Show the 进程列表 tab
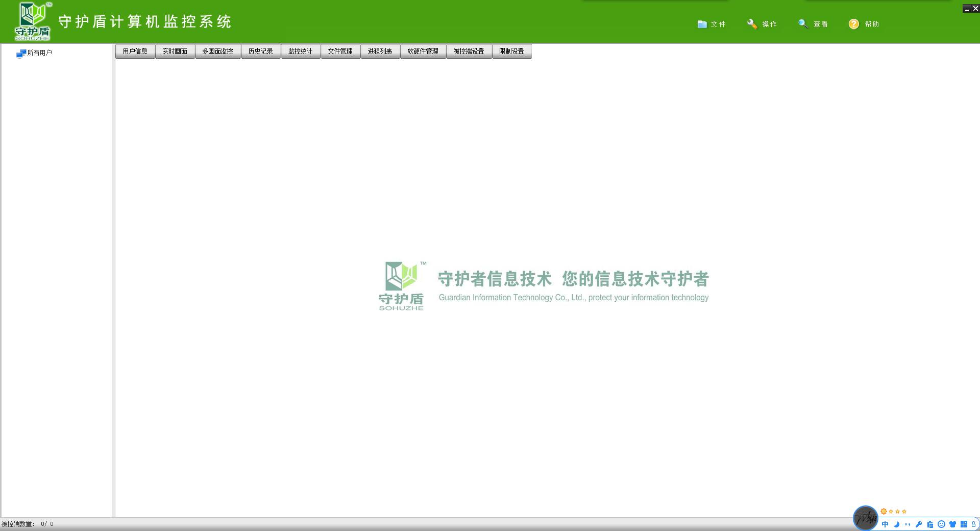Screen dimensions: 980x531 point(380,51)
